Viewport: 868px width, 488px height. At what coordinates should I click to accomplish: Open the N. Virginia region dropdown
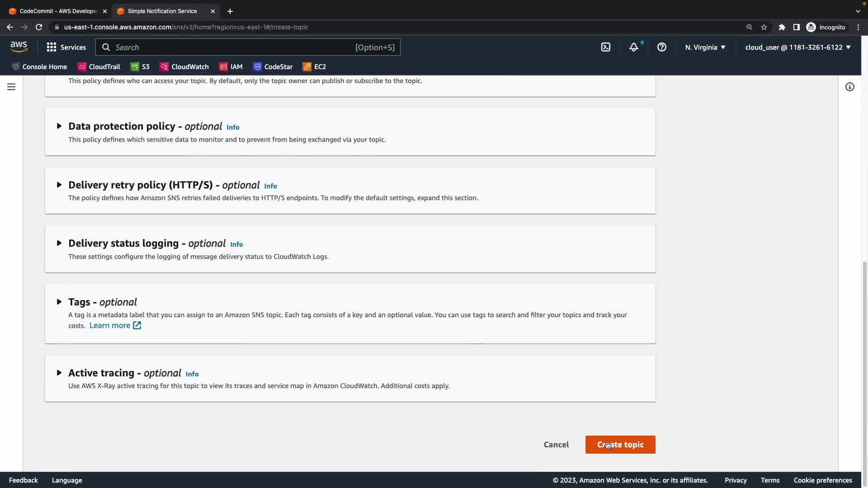point(705,47)
